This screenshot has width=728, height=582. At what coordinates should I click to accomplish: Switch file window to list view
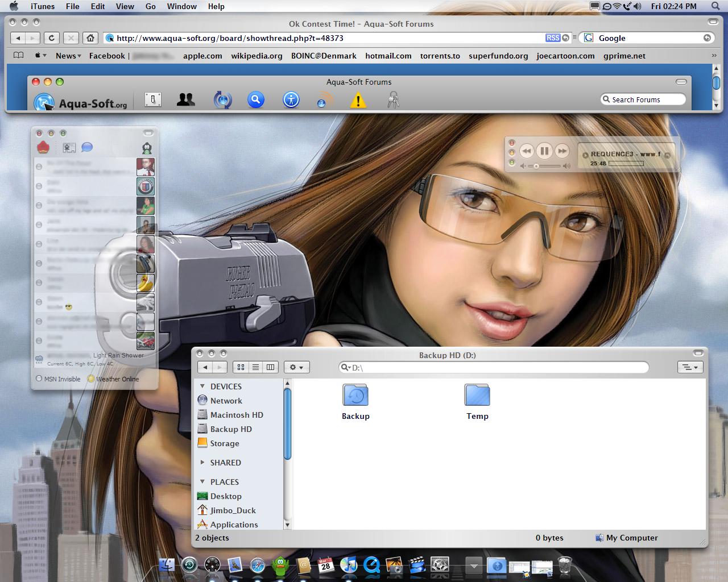[x=256, y=367]
